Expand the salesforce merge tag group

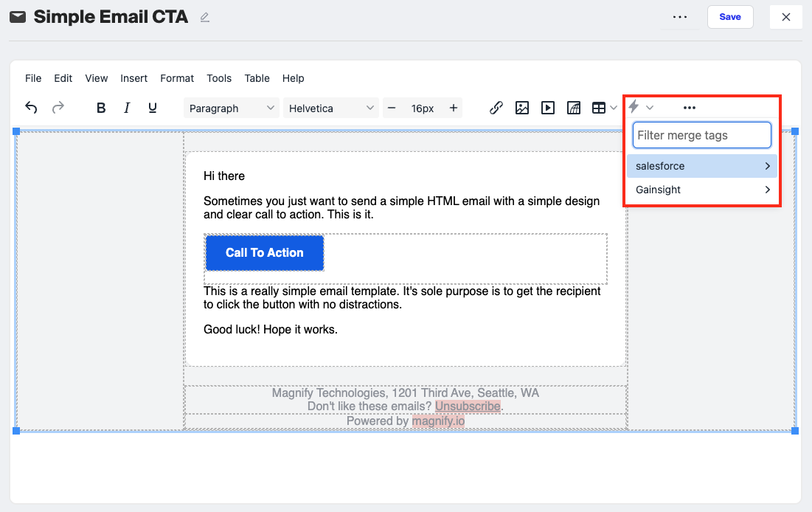click(702, 166)
